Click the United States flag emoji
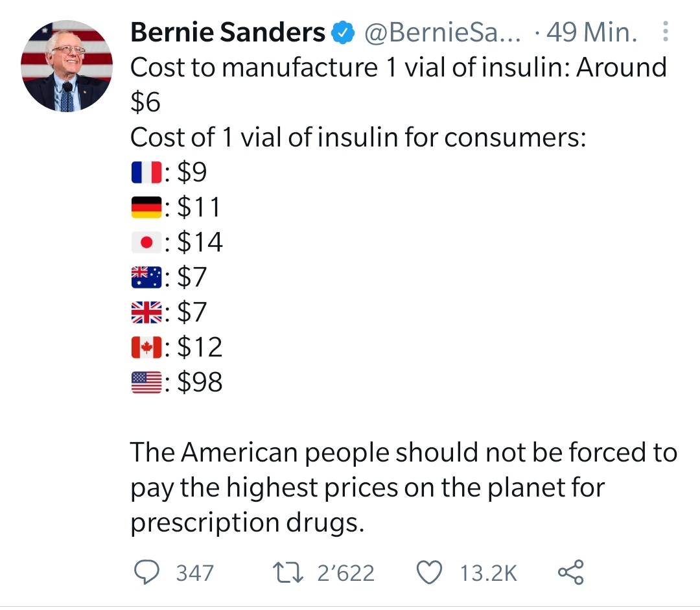This screenshot has width=700, height=610. [x=145, y=382]
